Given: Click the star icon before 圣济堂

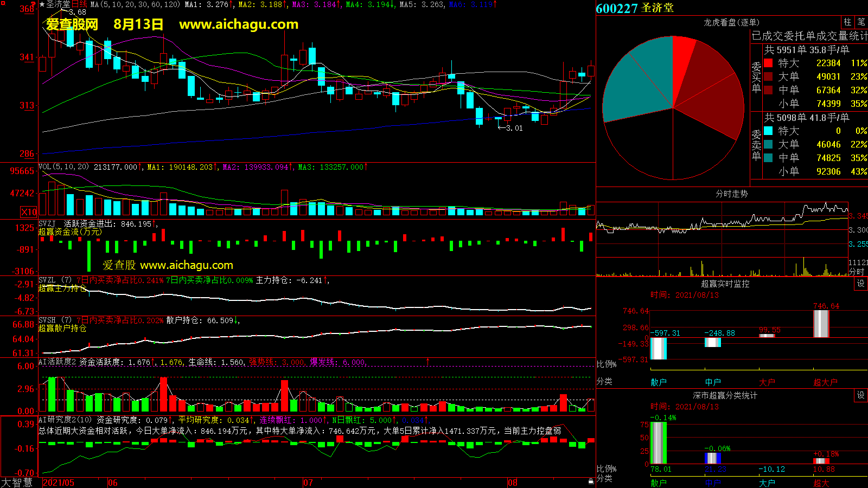Looking at the screenshot, I should tap(42, 4).
